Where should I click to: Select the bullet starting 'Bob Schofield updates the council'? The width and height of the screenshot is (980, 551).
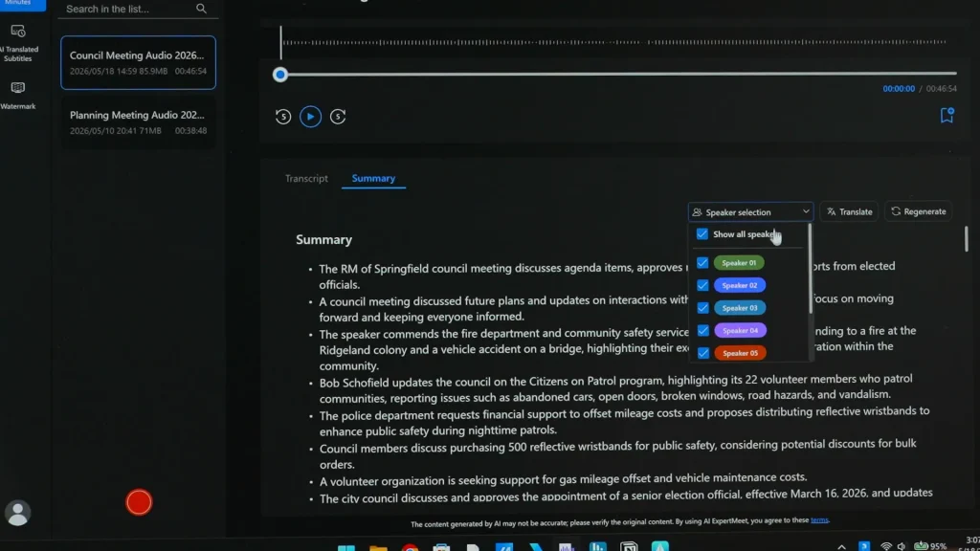(x=615, y=386)
